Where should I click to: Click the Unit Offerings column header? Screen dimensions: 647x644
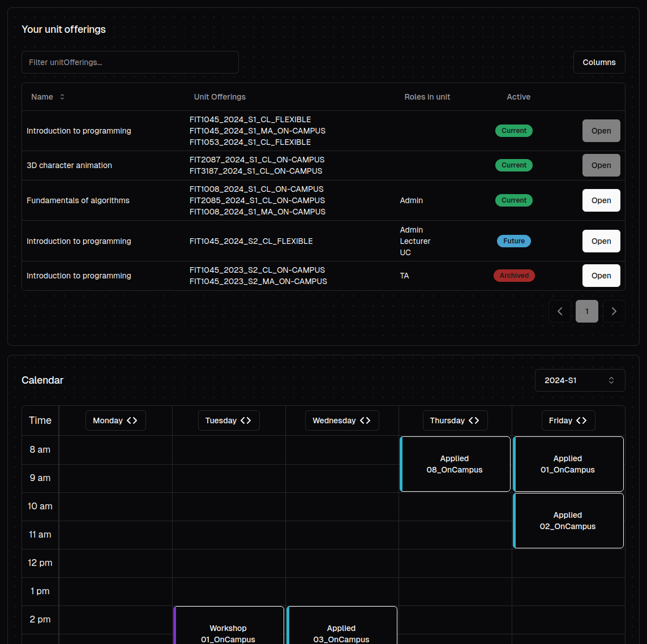click(220, 97)
